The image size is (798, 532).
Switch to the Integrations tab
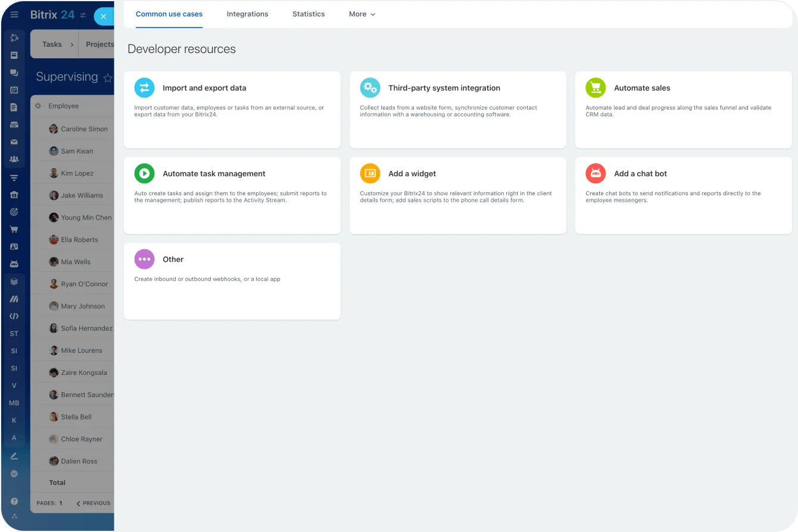(247, 14)
